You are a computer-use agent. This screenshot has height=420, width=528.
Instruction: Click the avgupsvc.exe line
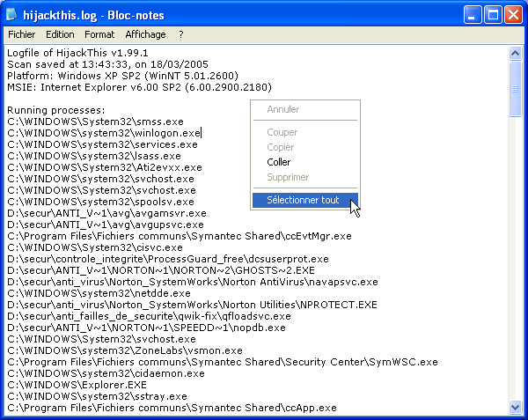click(106, 225)
